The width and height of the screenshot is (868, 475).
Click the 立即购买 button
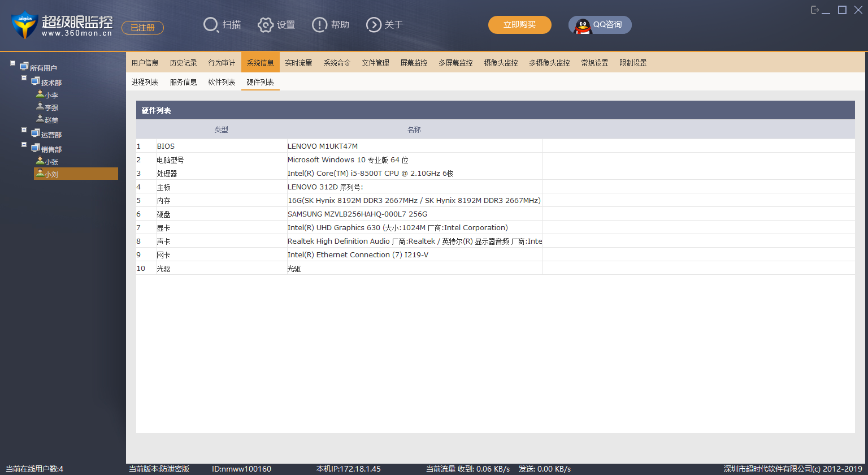[519, 25]
